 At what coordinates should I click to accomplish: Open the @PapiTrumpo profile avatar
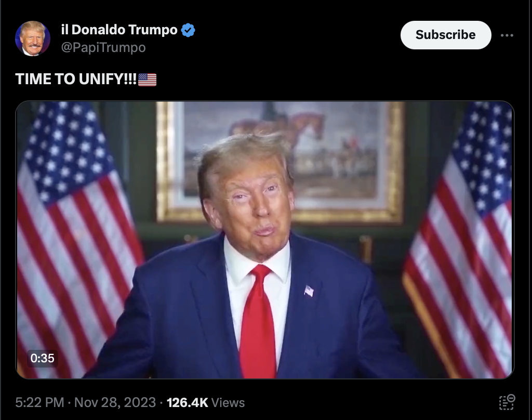33,38
